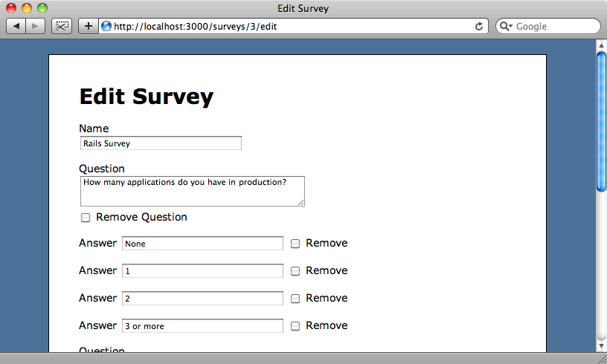Click the Question textarea about applications in production
This screenshot has height=364, width=607.
193,191
